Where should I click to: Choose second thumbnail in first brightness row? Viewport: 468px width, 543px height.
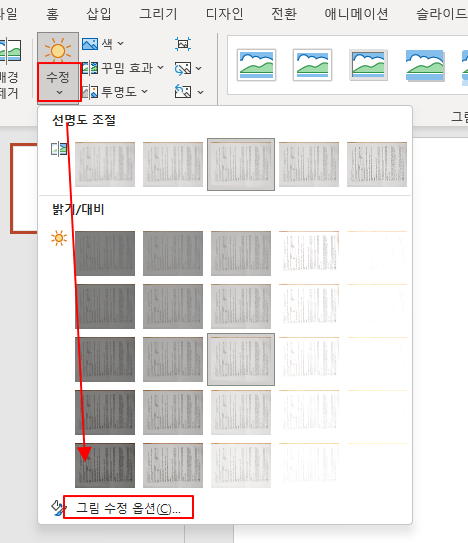click(173, 253)
